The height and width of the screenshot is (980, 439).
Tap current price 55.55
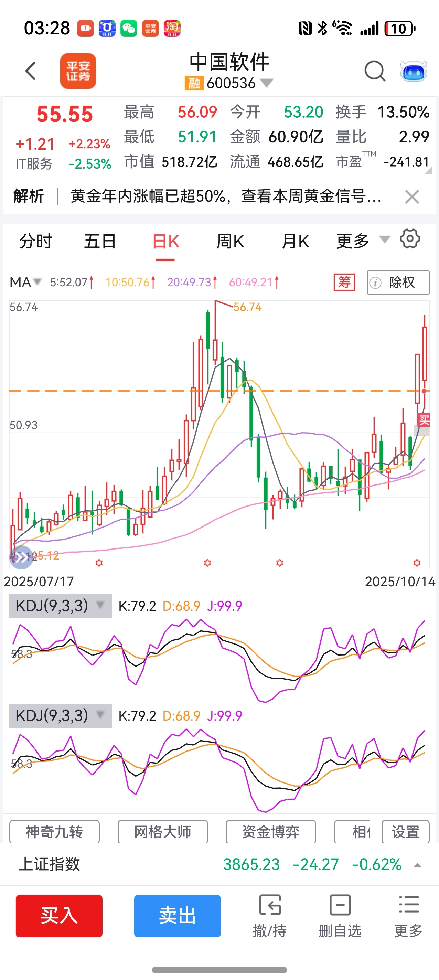click(65, 114)
